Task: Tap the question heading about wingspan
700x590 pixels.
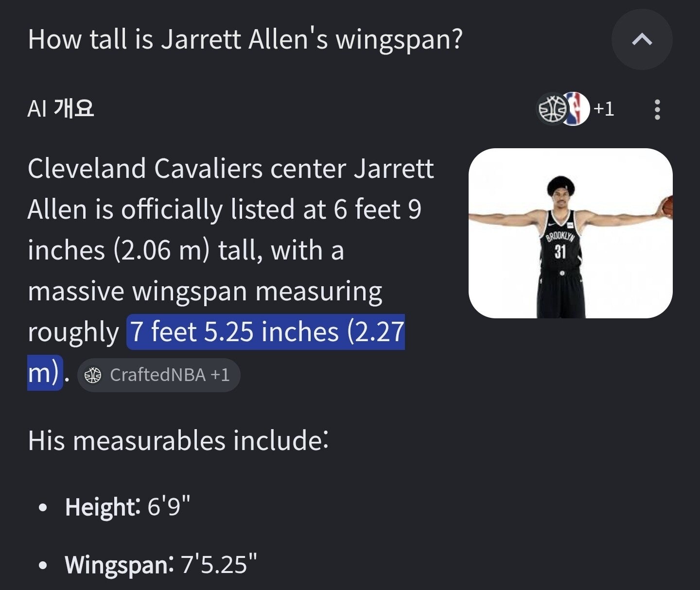Action: tap(245, 39)
